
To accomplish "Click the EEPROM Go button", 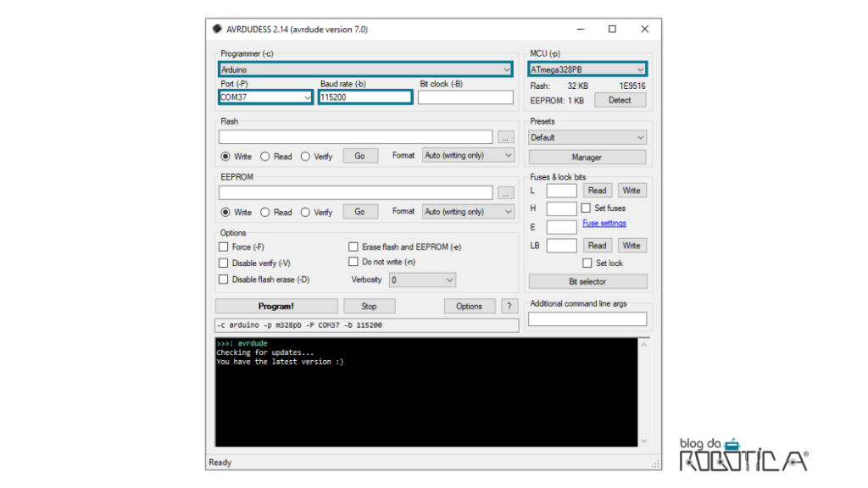I will click(359, 212).
